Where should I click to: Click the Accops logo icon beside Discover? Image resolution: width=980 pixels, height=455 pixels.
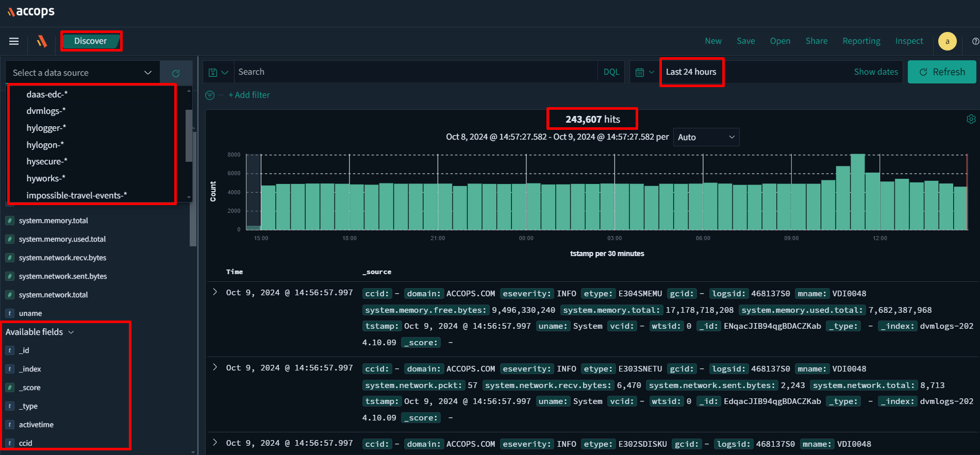42,41
